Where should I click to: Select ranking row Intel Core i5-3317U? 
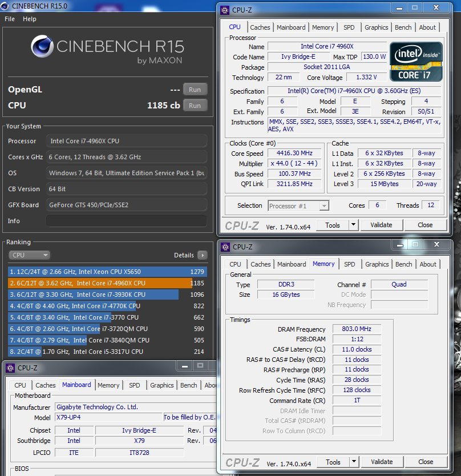107,352
